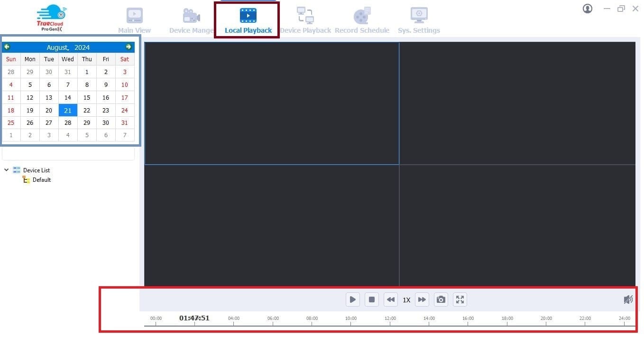Collapse the Device List tree

pos(6,170)
